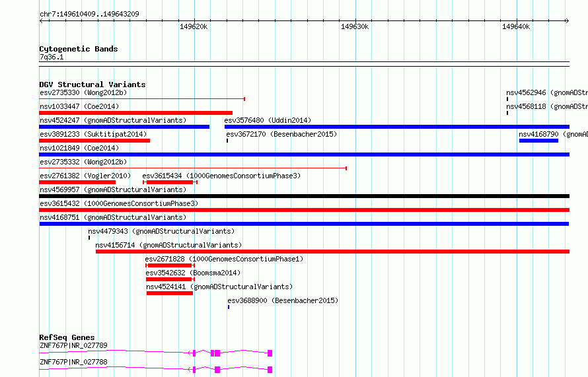
Task: Click the esv2735330 (Wong2012b) variant label
Action: point(83,92)
